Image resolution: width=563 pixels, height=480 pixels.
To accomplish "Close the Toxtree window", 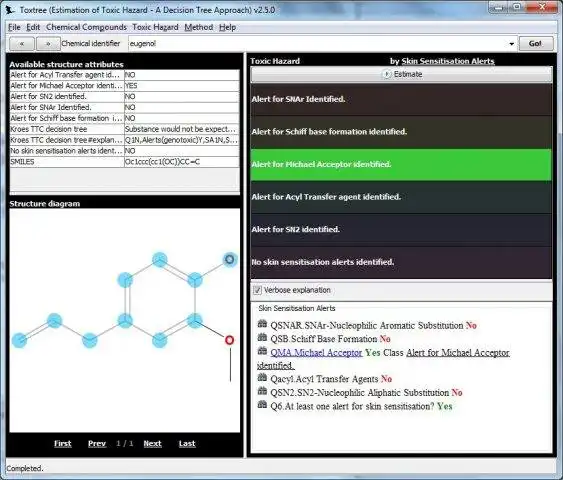I will 542,6.
